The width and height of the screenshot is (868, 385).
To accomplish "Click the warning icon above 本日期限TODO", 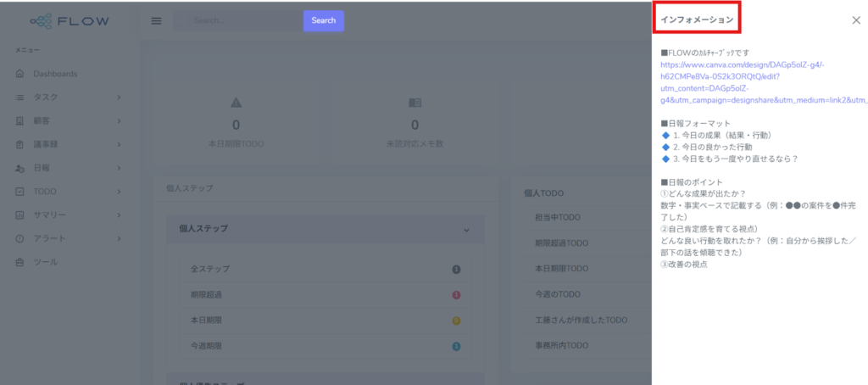I will [x=236, y=103].
